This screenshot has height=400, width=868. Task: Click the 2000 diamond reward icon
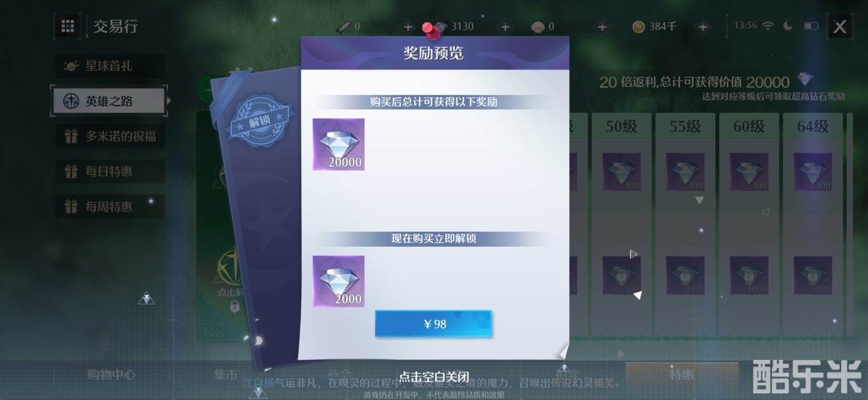click(x=339, y=282)
